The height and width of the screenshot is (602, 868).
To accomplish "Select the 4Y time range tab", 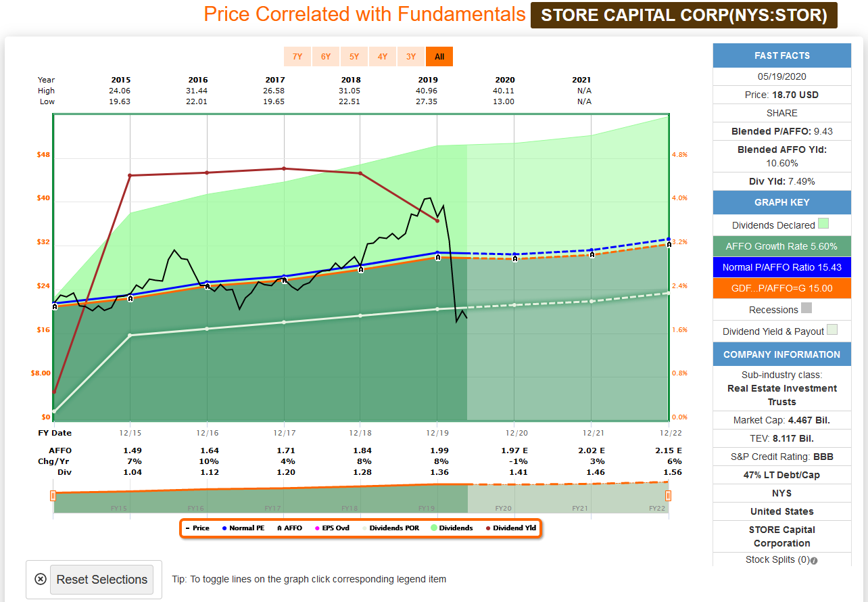I will coord(383,57).
